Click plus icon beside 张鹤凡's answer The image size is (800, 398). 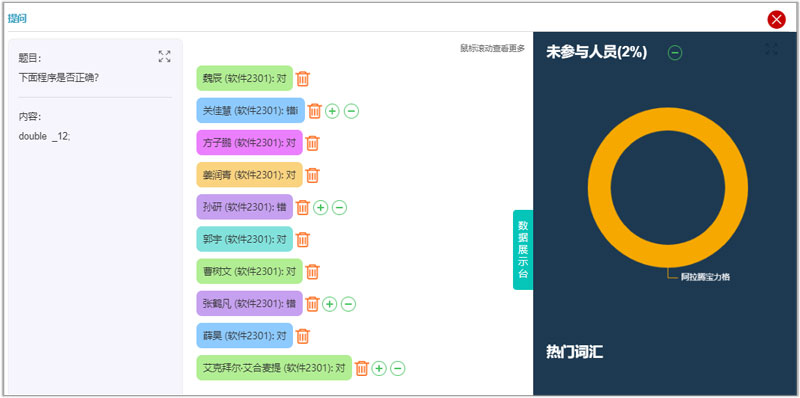[330, 304]
